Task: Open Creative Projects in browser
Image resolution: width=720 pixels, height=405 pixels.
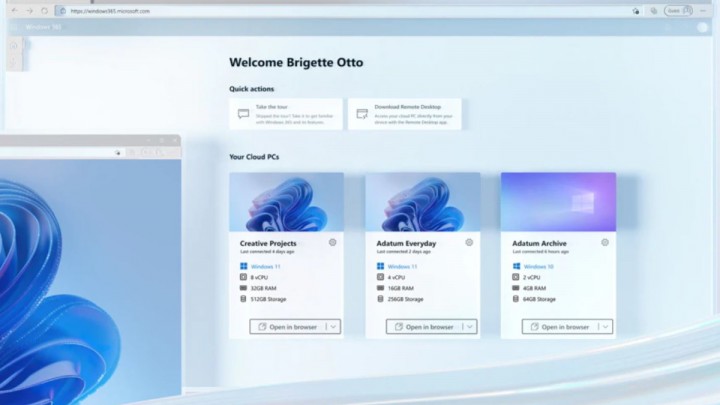Action: pyautogui.click(x=287, y=327)
